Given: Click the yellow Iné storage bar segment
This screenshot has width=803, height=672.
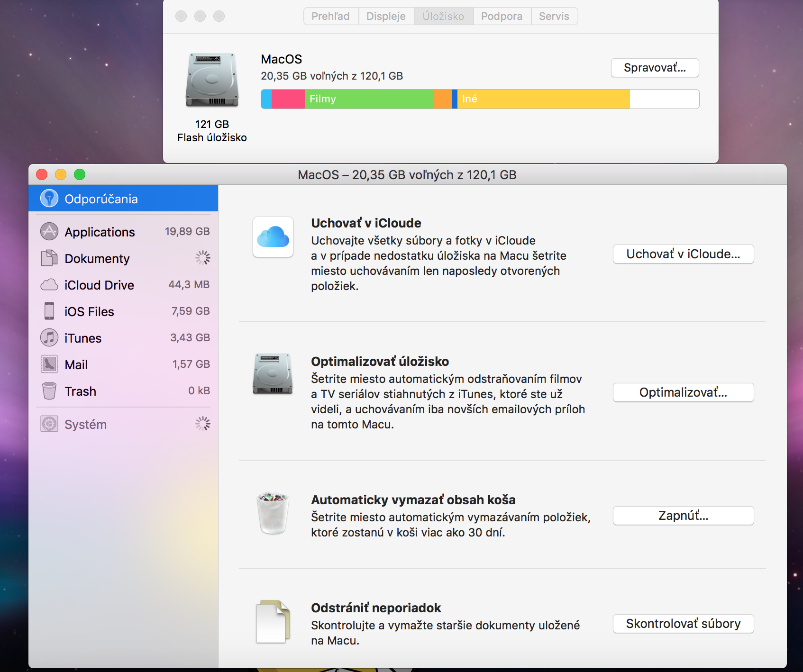Looking at the screenshot, I should [x=544, y=99].
